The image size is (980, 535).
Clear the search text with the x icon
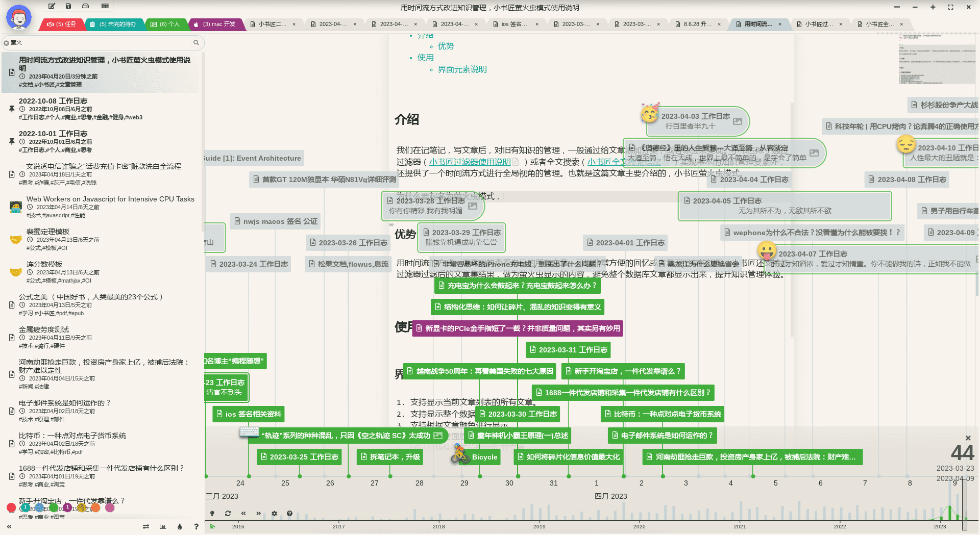point(6,43)
